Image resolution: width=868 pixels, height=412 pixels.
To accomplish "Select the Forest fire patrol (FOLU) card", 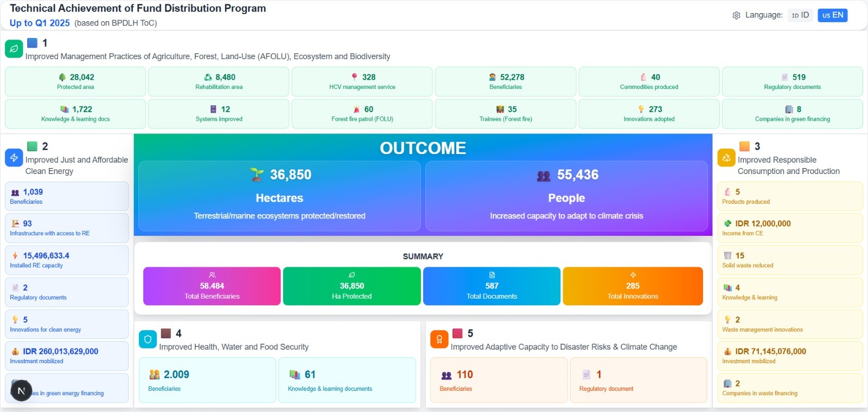I will tap(362, 113).
